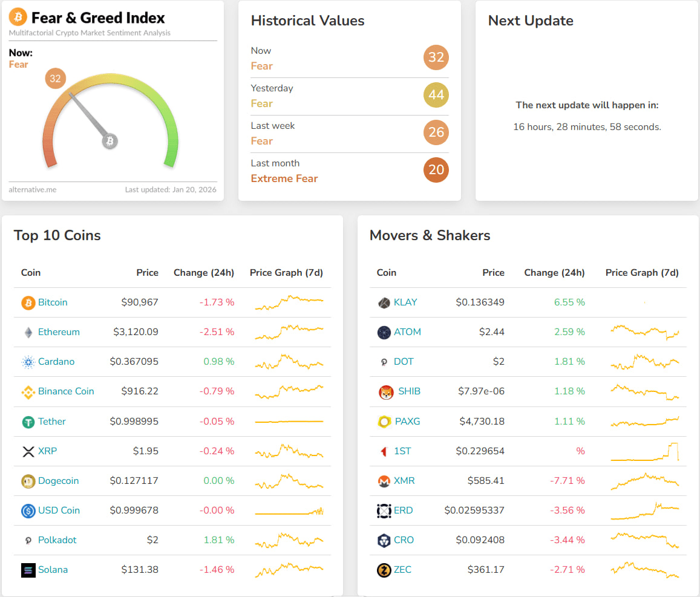Click the Tether 7d price graph
Screen dimensions: 700x597
[x=289, y=422]
